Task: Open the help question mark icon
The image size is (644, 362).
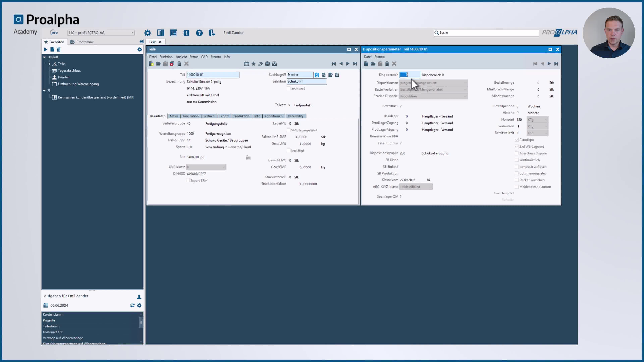Action: [199, 33]
